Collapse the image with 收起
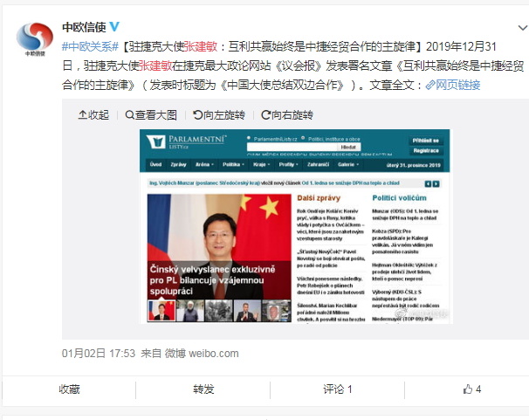This screenshot has height=420, width=529. [x=93, y=115]
